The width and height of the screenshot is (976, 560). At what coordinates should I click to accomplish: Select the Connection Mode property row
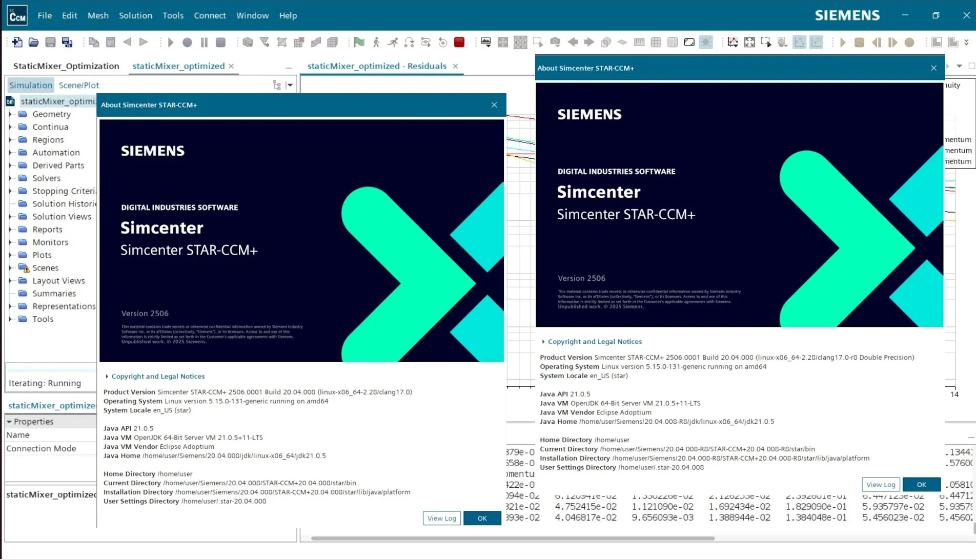pyautogui.click(x=50, y=448)
